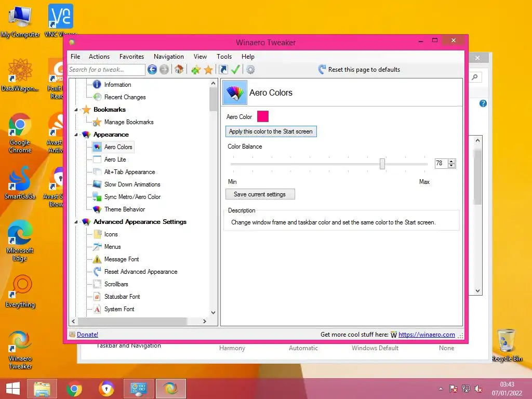Select Icons under Advanced Appearance Settings

coord(111,234)
